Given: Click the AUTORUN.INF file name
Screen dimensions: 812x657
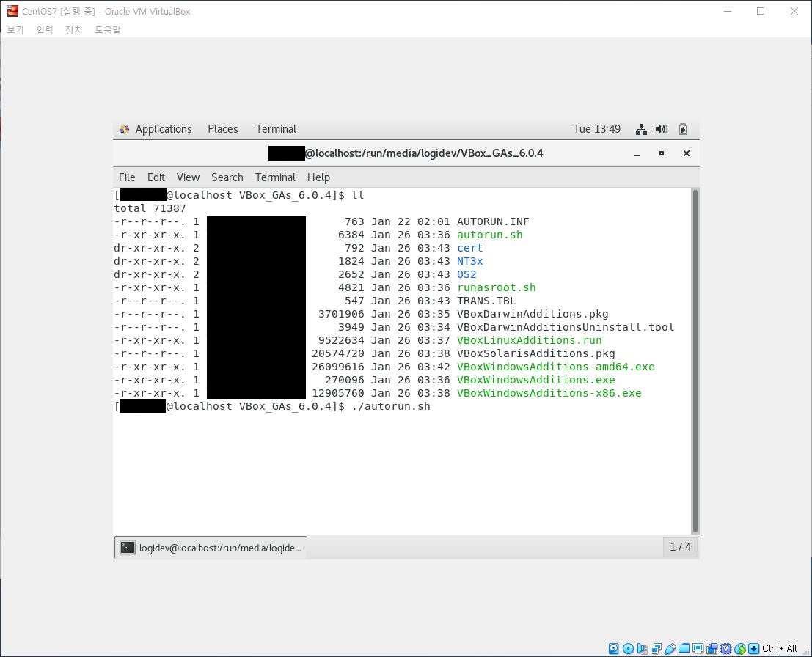Looking at the screenshot, I should (x=493, y=221).
